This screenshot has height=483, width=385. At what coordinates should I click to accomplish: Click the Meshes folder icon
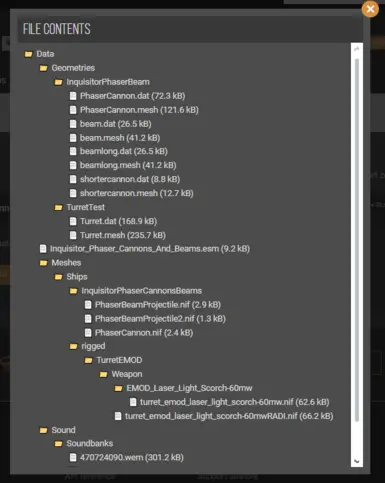pyautogui.click(x=43, y=263)
